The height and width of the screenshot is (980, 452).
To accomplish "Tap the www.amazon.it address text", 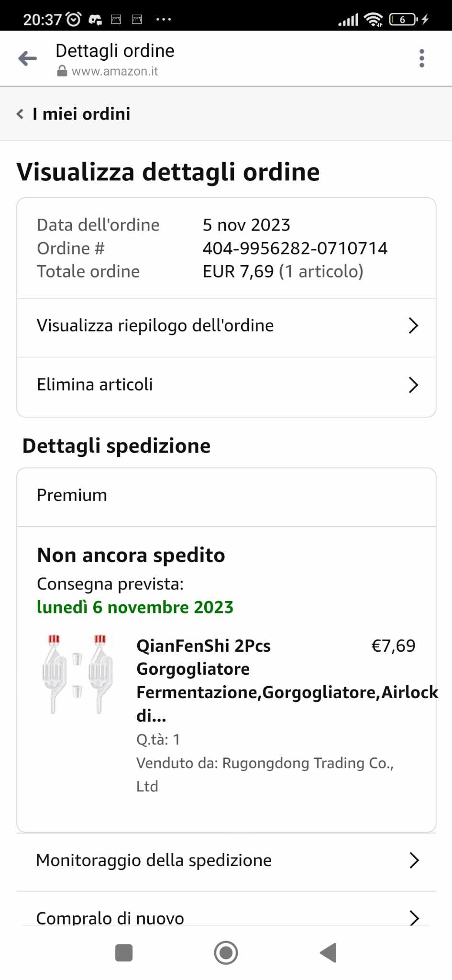I will [x=115, y=71].
